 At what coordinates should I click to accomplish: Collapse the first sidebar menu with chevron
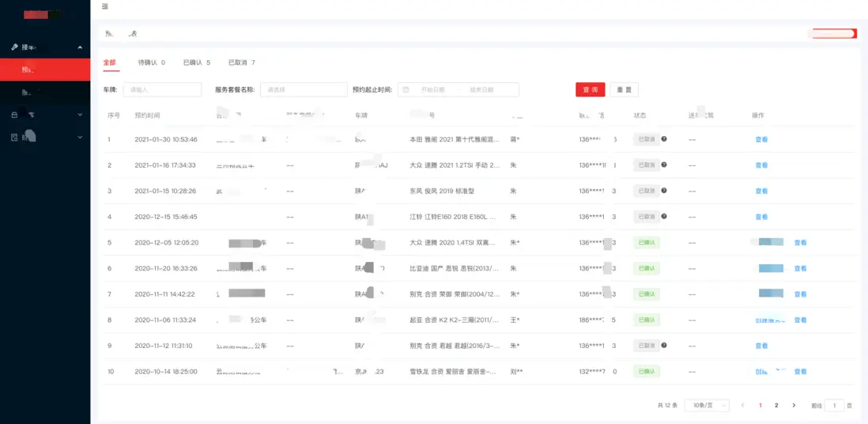[x=80, y=47]
